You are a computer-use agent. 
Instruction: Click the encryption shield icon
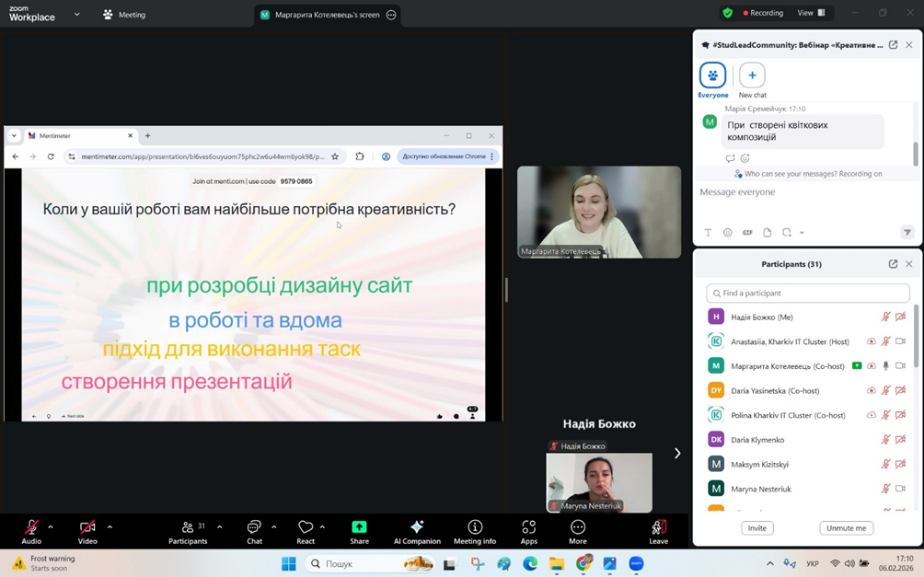[728, 14]
